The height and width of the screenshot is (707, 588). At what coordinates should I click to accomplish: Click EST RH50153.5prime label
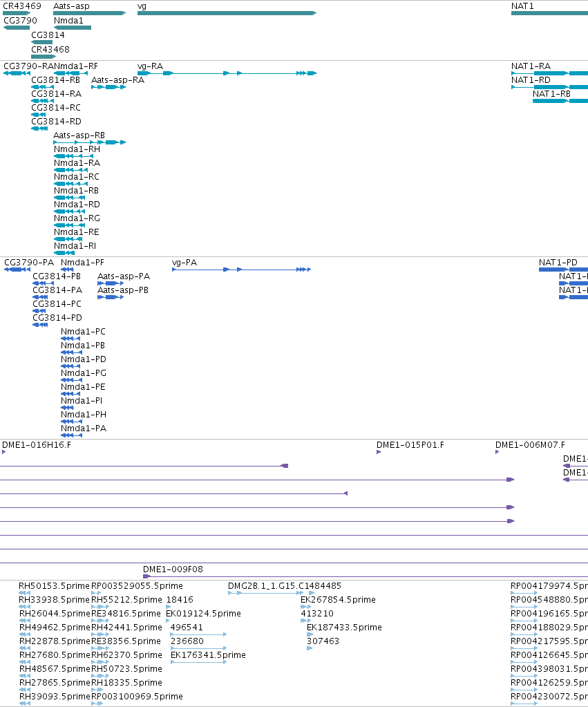[x=54, y=586]
